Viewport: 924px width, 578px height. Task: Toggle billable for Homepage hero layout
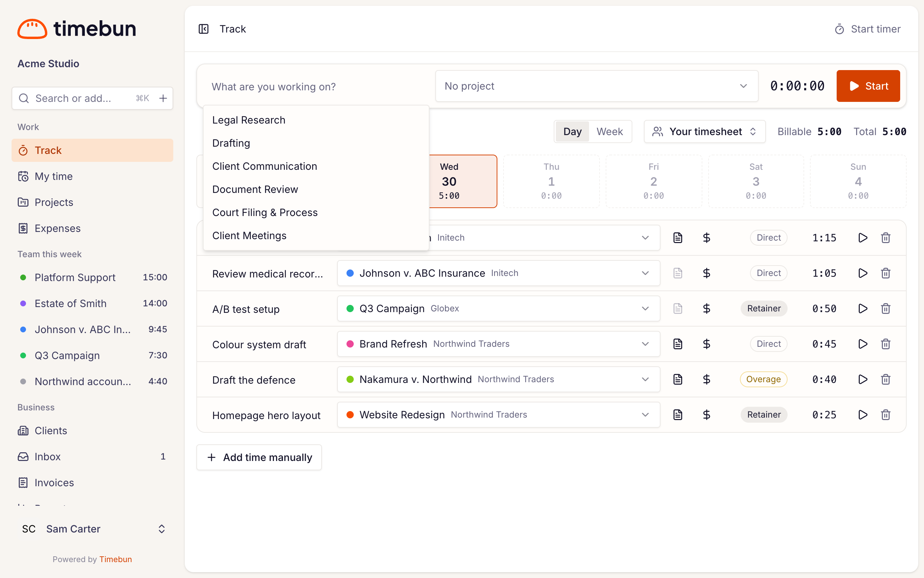coord(706,415)
